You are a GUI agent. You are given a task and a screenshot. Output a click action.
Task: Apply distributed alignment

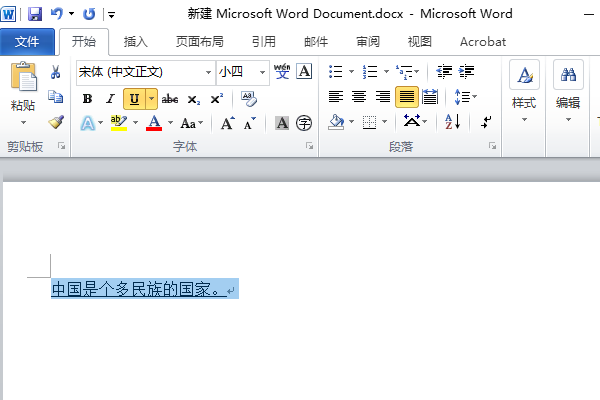tap(430, 97)
